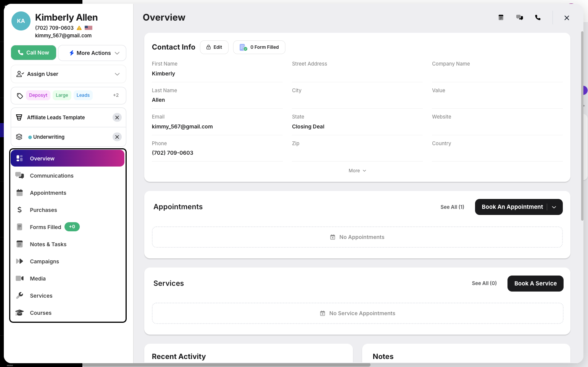Open the Courses section

pyautogui.click(x=68, y=313)
